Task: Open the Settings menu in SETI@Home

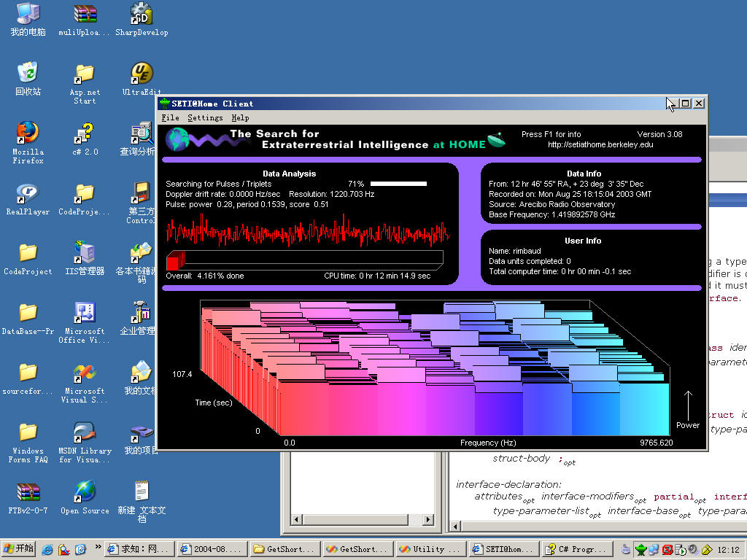Action: pos(205,117)
